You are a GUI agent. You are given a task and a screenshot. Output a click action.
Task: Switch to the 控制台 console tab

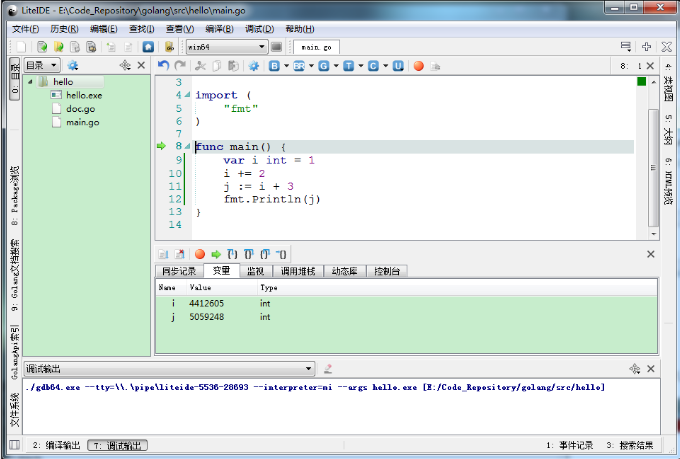click(387, 271)
